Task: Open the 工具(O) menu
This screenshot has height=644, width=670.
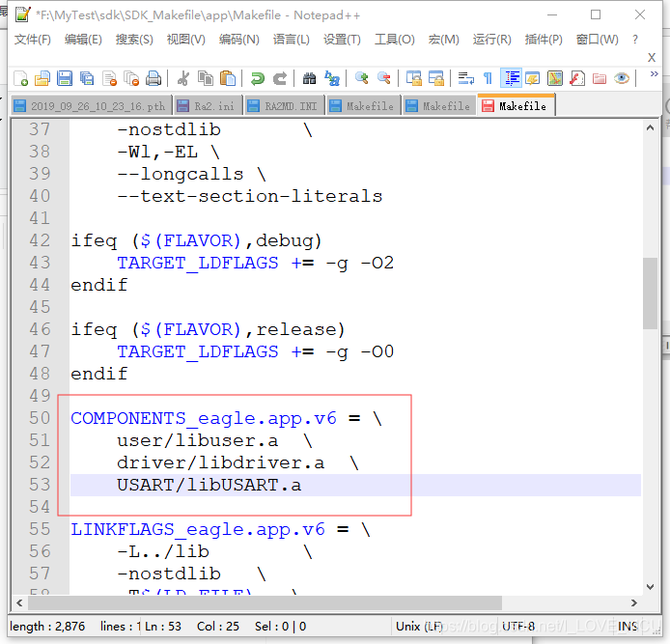Action: [395, 40]
